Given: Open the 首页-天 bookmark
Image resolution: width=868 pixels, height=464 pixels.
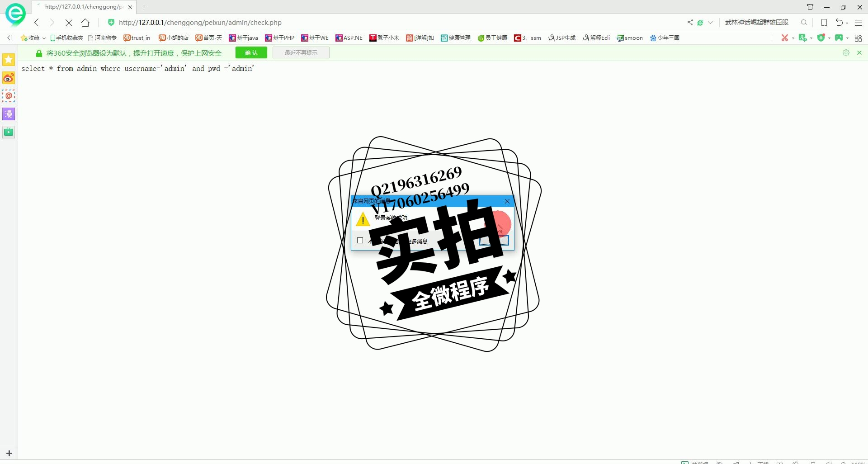Looking at the screenshot, I should pyautogui.click(x=208, y=38).
